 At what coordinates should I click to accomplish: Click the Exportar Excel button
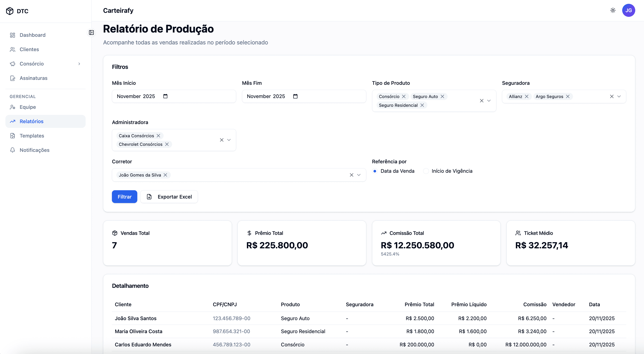click(169, 197)
